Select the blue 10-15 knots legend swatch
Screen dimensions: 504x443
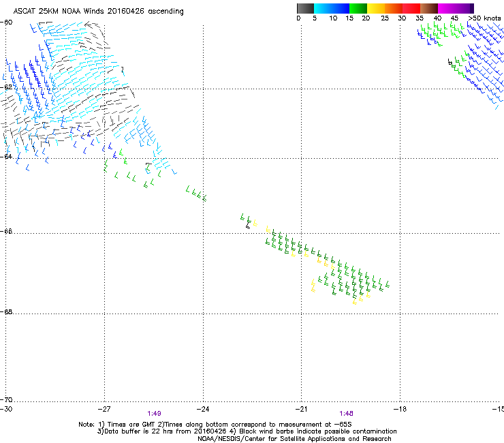coord(341,8)
